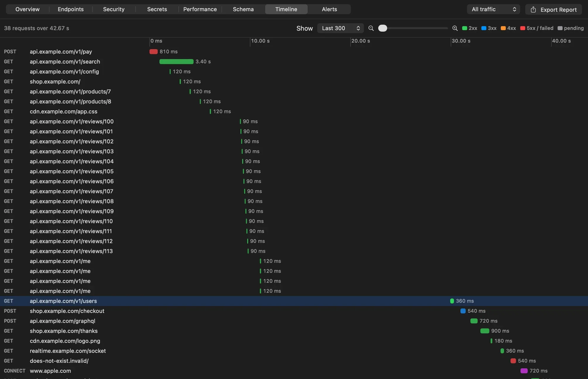
Task: Click the 38 requests over 42.67 s summary
Action: pyautogui.click(x=36, y=28)
